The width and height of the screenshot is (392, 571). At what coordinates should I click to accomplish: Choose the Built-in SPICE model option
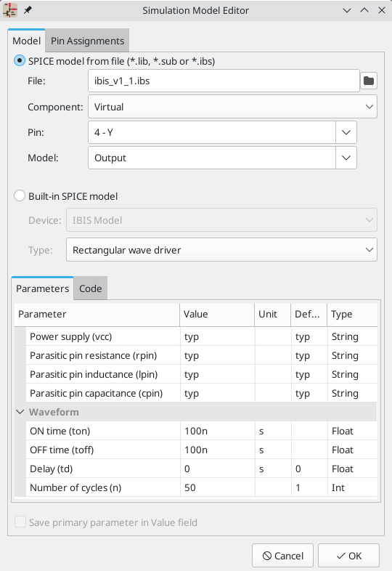(x=20, y=196)
